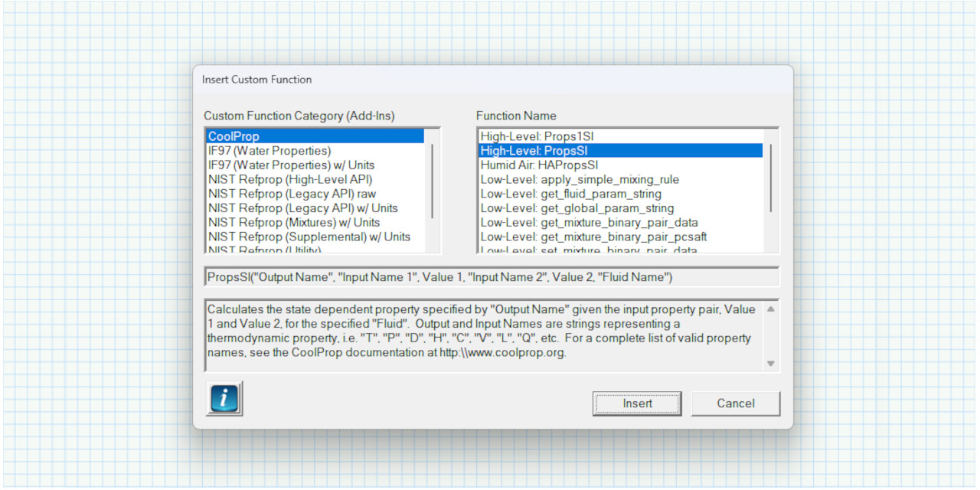Pick Low-Level: get_global_param_string
The image size is (980, 490).
(x=621, y=207)
